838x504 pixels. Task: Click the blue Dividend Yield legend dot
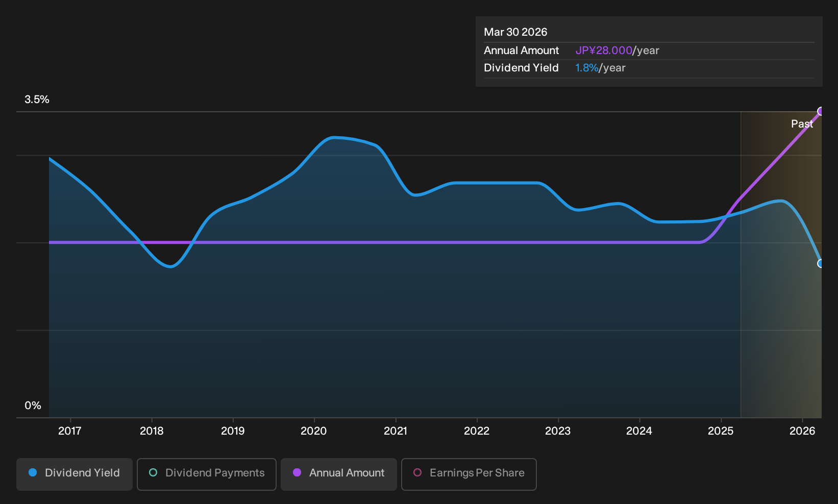point(33,473)
